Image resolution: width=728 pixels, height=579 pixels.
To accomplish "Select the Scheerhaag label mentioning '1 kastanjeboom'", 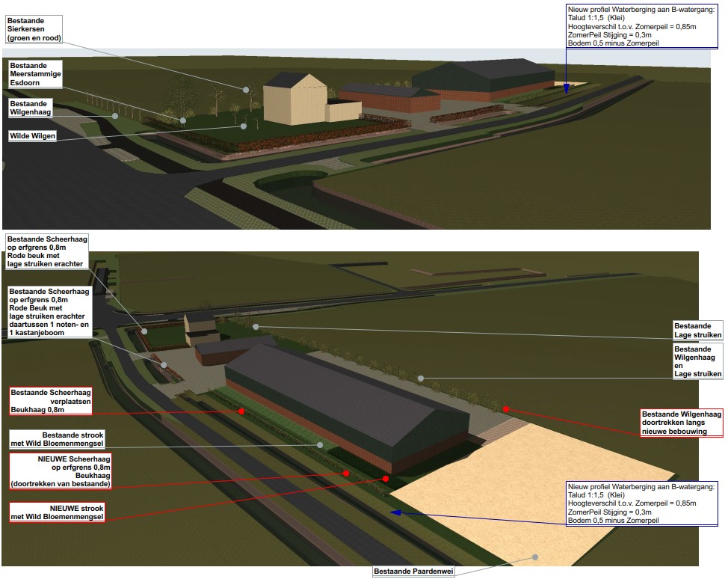I will click(x=49, y=312).
